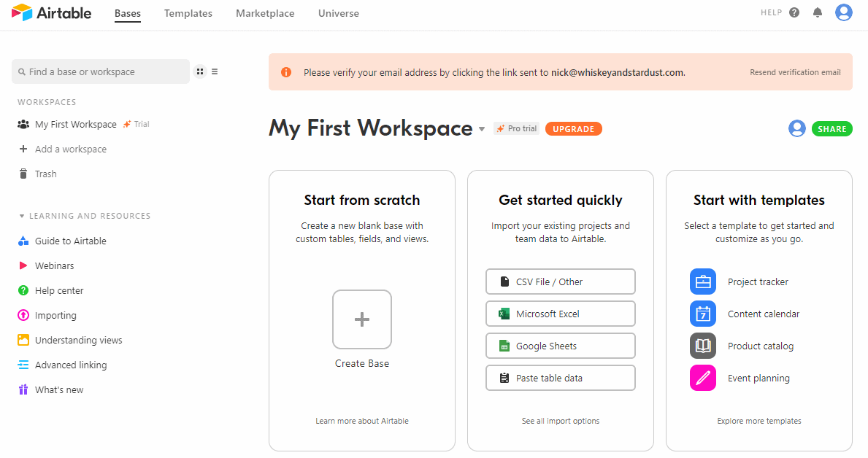
Task: Open Help center link
Action: click(59, 290)
